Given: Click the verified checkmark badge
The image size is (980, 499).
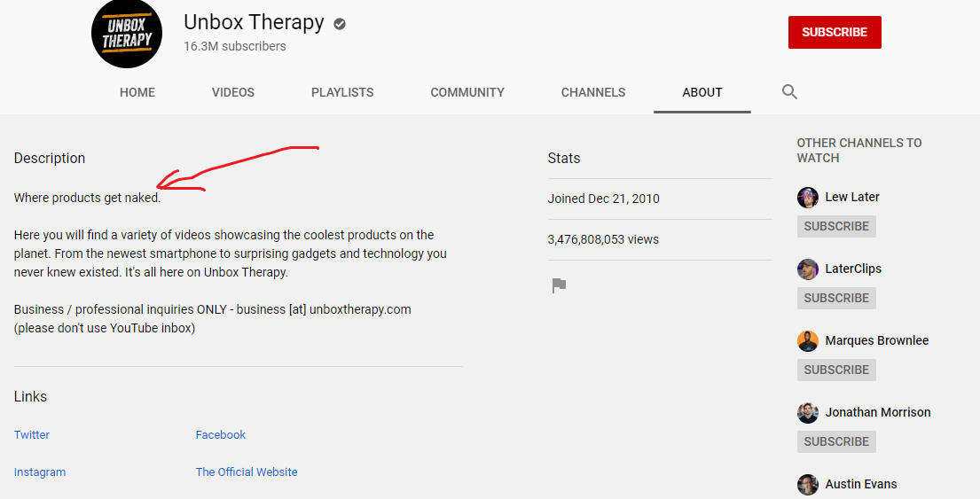Looking at the screenshot, I should tap(340, 24).
